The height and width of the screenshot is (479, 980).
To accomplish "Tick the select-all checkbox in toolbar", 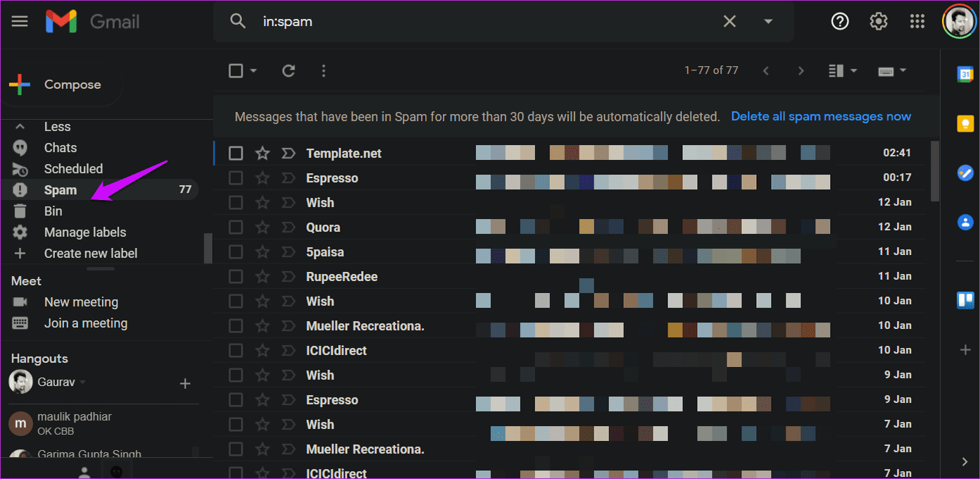I will point(236,70).
